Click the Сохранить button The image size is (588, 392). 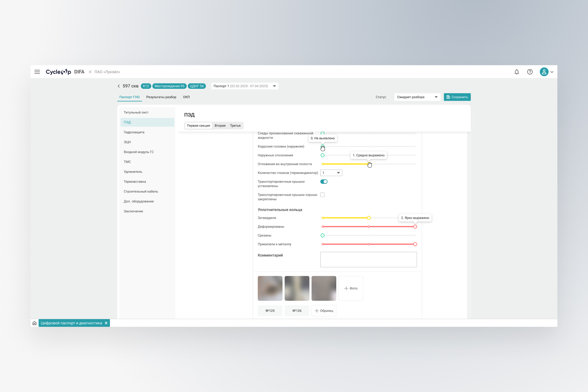(x=457, y=97)
